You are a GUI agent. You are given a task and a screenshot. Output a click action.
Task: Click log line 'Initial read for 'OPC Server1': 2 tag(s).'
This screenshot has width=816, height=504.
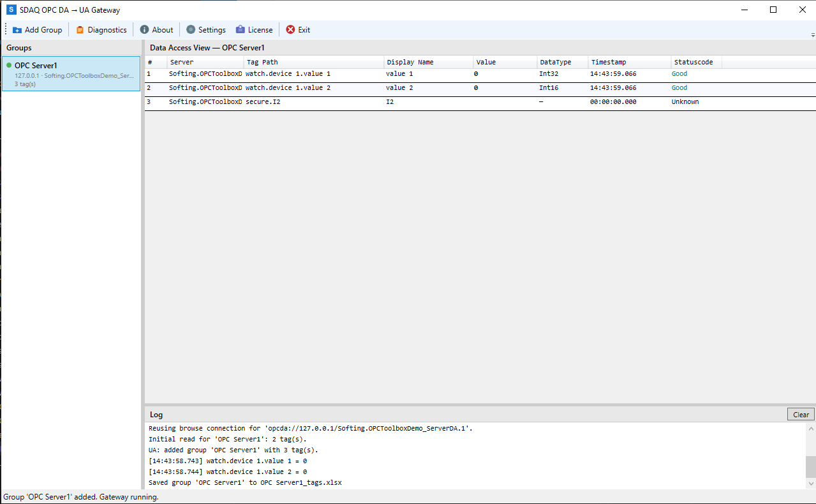(x=228, y=440)
